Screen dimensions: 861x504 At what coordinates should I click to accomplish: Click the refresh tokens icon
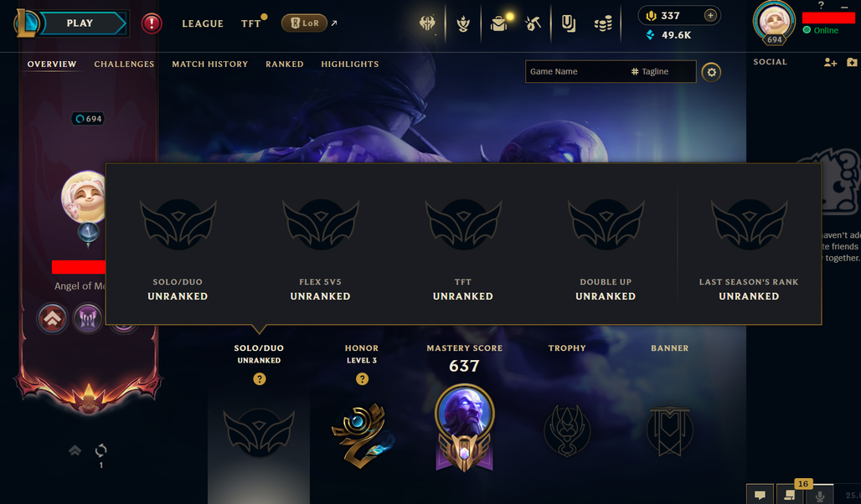[x=101, y=450]
